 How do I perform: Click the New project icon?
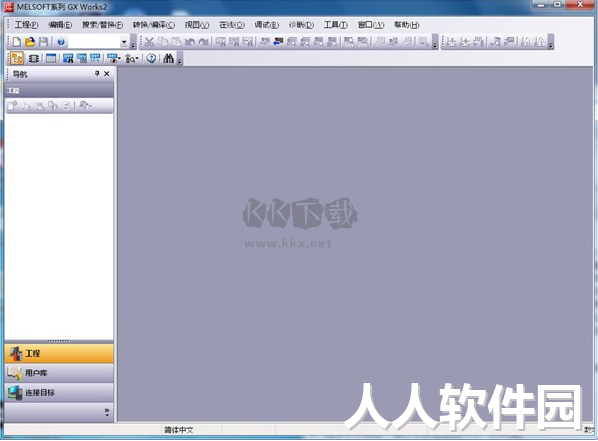[x=16, y=42]
